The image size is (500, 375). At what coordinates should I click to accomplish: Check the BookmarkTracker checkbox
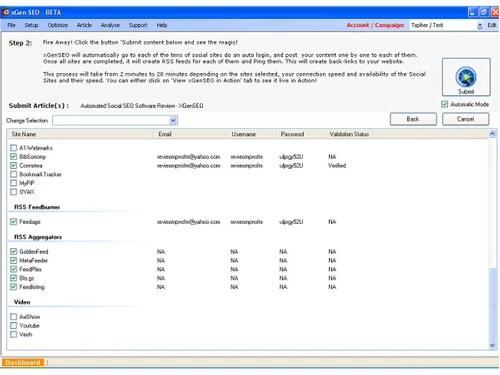[x=13, y=174]
